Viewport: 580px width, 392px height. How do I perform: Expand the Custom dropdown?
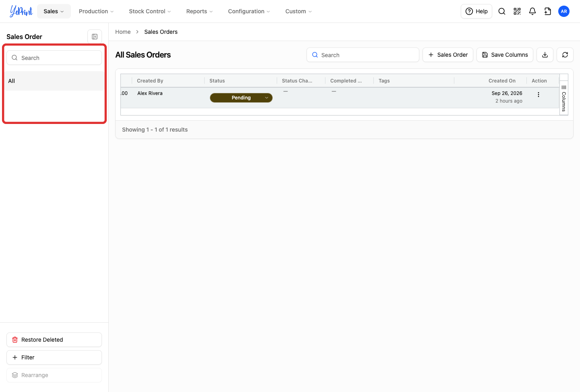click(x=298, y=11)
